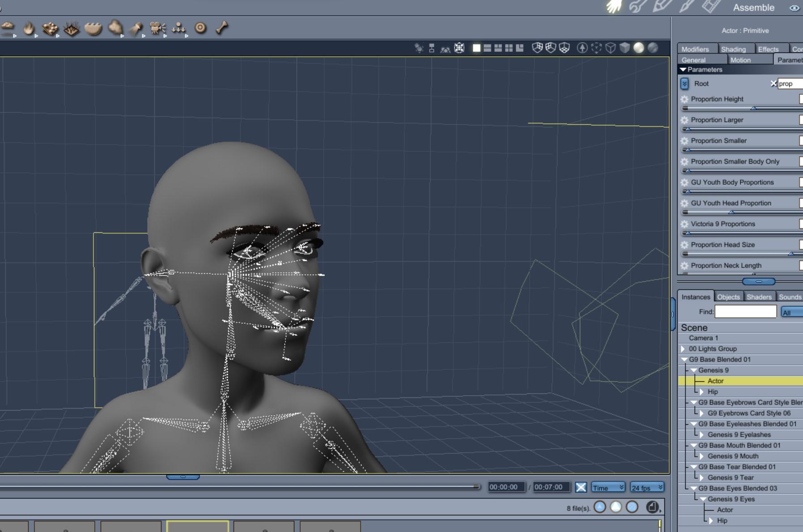Select the spotlight tool

tap(136, 29)
